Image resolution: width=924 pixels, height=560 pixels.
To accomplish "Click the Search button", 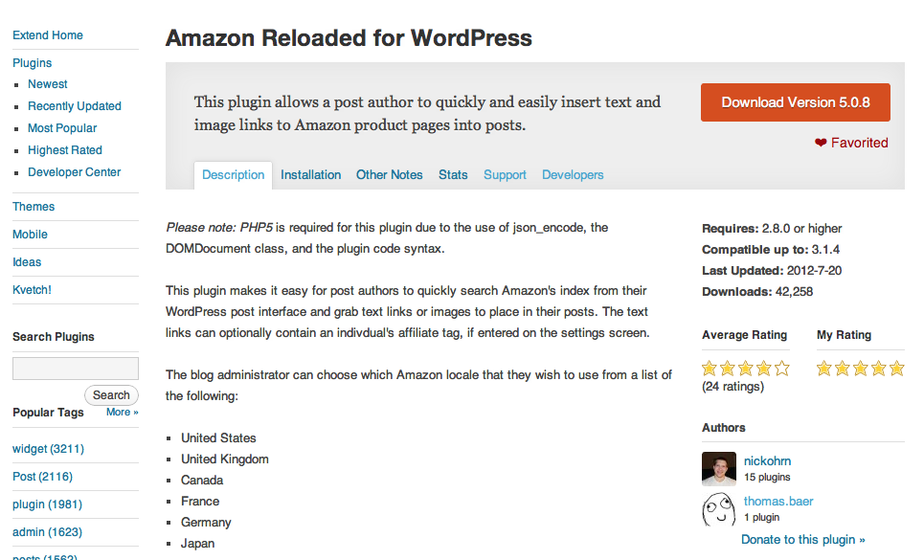I will point(111,395).
